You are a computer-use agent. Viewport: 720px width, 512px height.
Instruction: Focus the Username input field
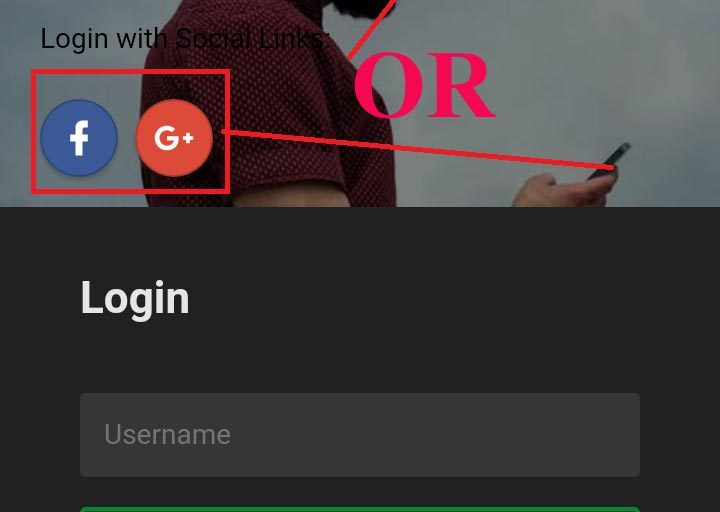[x=360, y=434]
